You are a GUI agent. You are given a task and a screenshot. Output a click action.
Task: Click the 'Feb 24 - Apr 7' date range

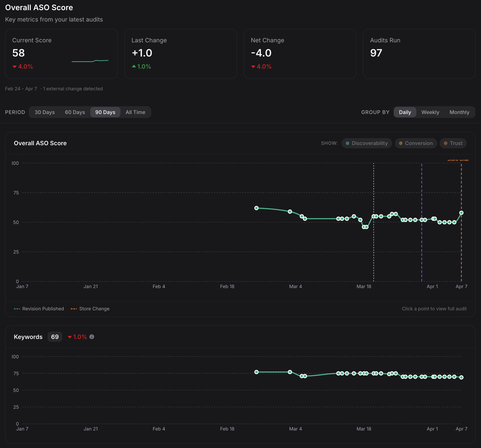pos(21,89)
